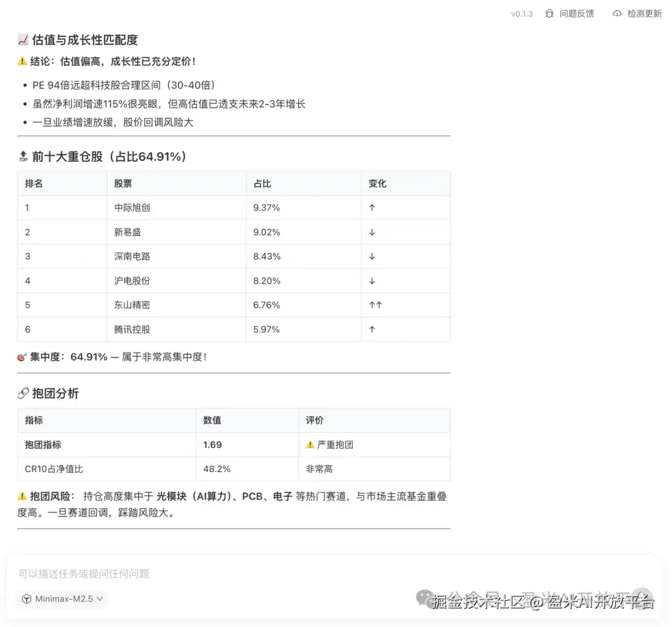
Task: Click the bug icon next to 问题反馈
Action: click(550, 13)
